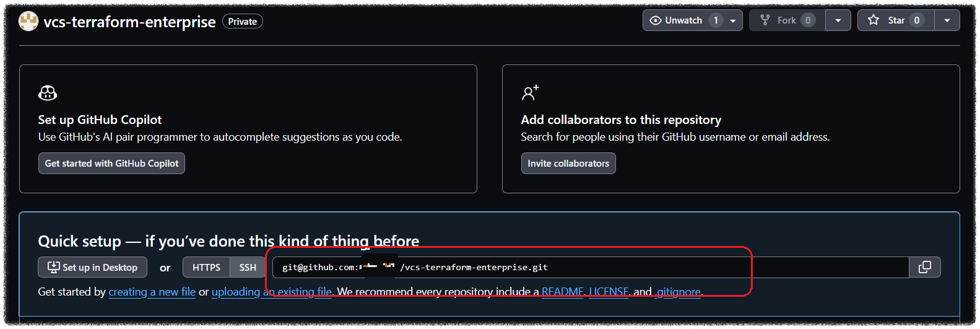Click the Add collaborators to this repository heading
Image resolution: width=980 pixels, height=329 pixels.
coord(621,120)
